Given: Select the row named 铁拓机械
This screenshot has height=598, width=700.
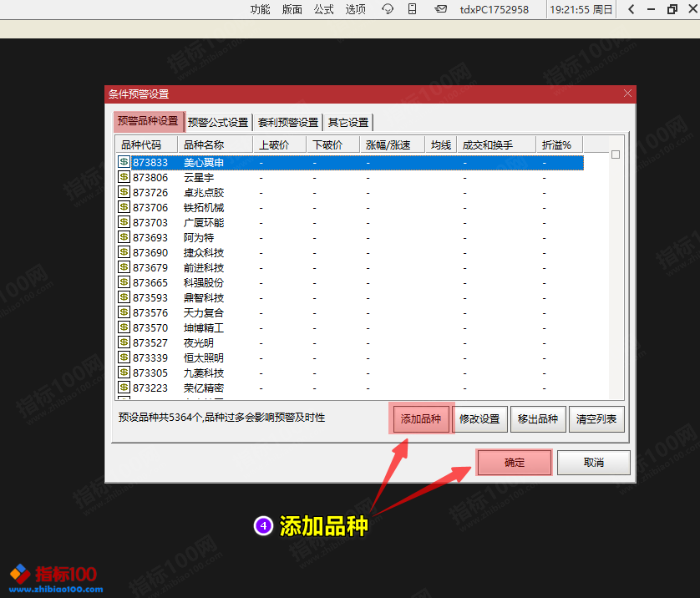Looking at the screenshot, I should 350,207.
